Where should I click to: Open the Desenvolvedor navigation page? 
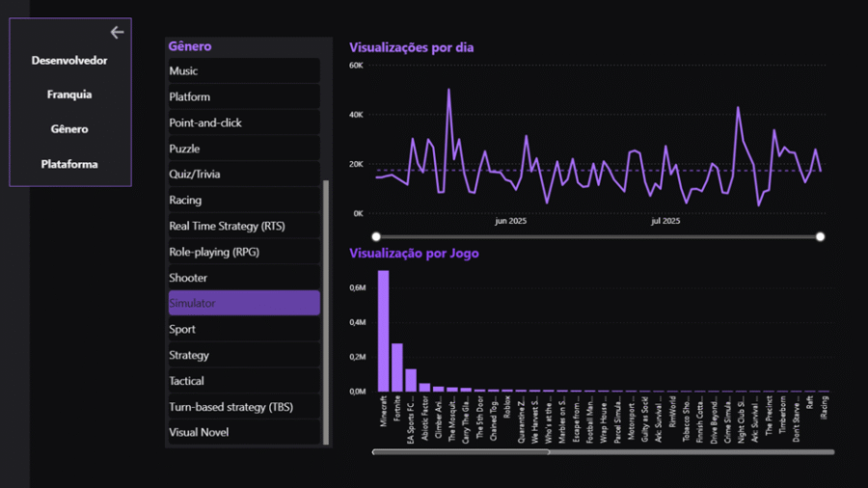tap(69, 61)
